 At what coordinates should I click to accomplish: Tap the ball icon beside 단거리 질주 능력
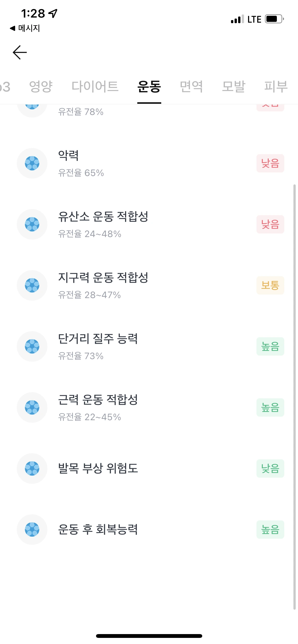coord(32,346)
